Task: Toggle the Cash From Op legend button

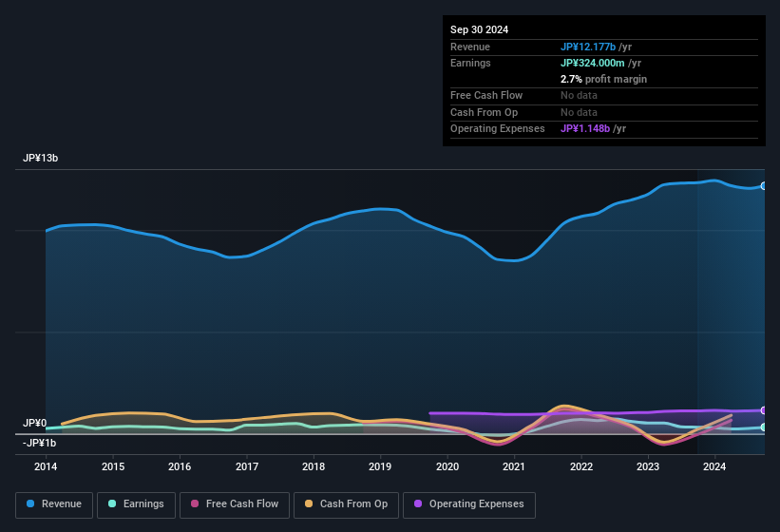Action: point(346,504)
